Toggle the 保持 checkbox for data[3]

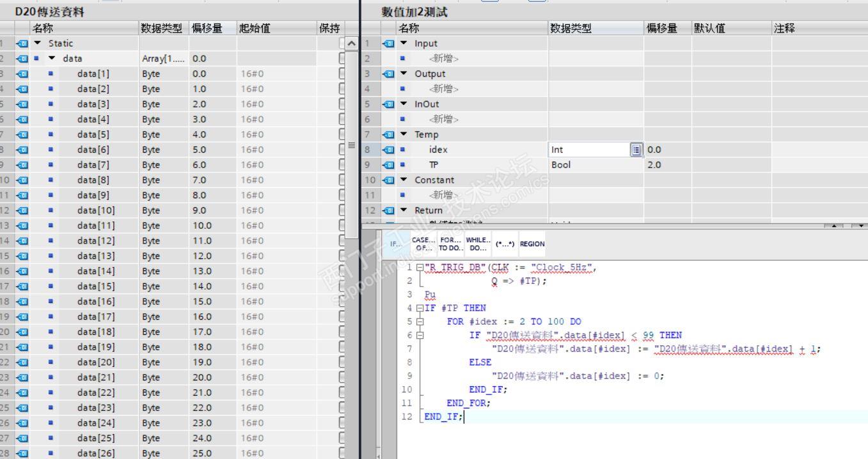[x=342, y=104]
